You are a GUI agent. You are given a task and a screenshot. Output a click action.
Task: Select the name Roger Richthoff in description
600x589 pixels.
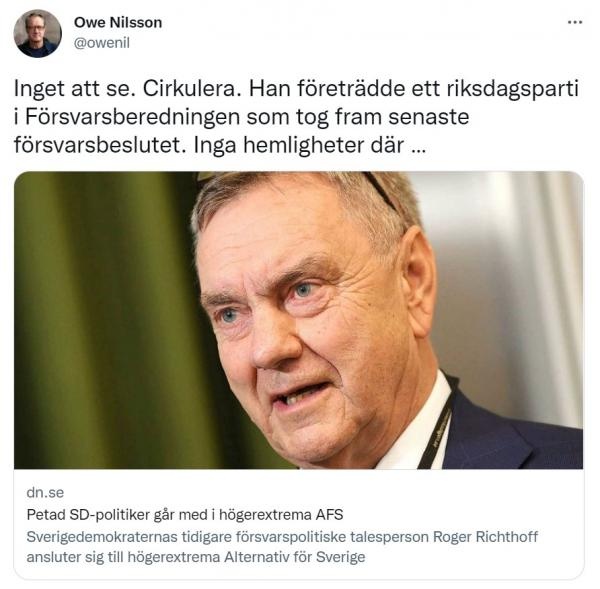tap(485, 537)
